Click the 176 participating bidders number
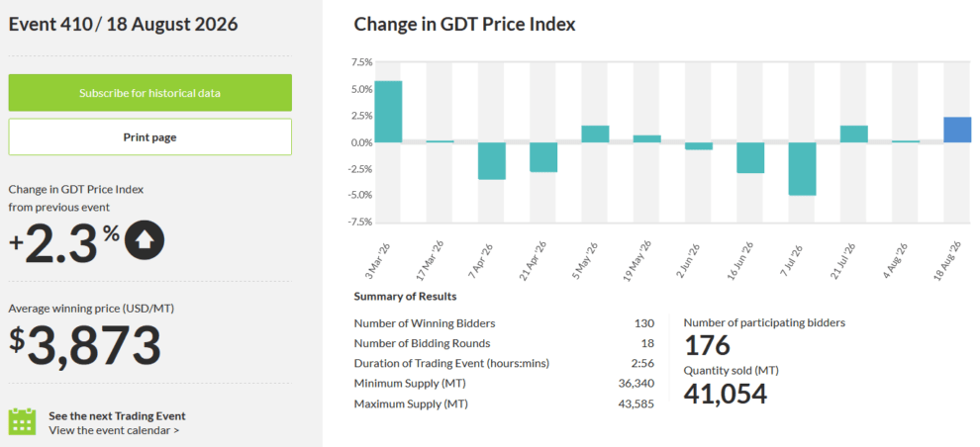This screenshot has height=447, width=980. coord(707,345)
